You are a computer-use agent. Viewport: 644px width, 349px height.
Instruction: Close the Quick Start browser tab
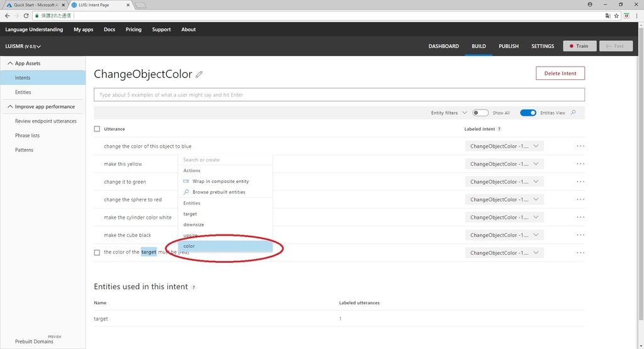pos(64,5)
